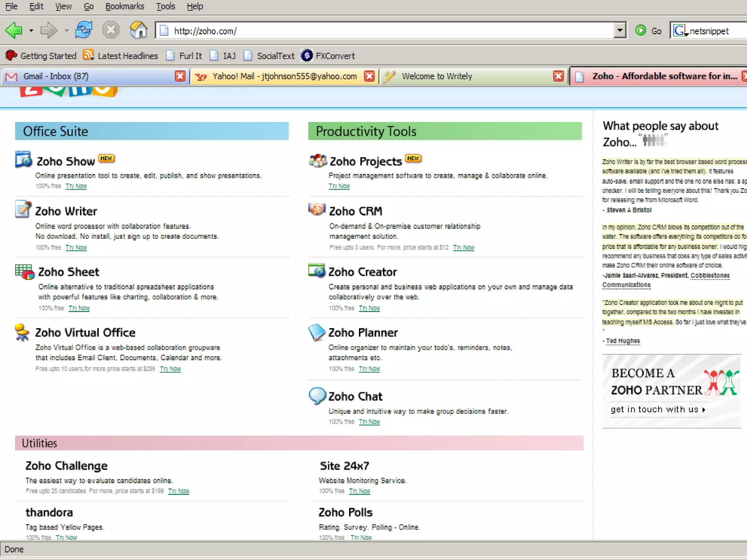The image size is (747, 560).
Task: Click Try Now under Zoho Challenge
Action: click(179, 491)
